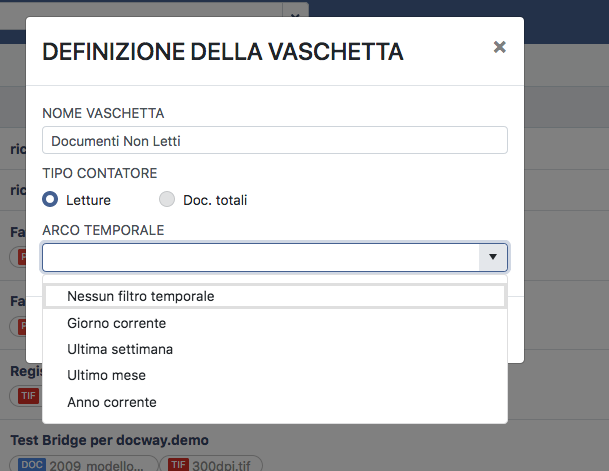Click the Arco Temporale dropdown arrow
Viewport: 609px width, 471px height.
point(493,257)
